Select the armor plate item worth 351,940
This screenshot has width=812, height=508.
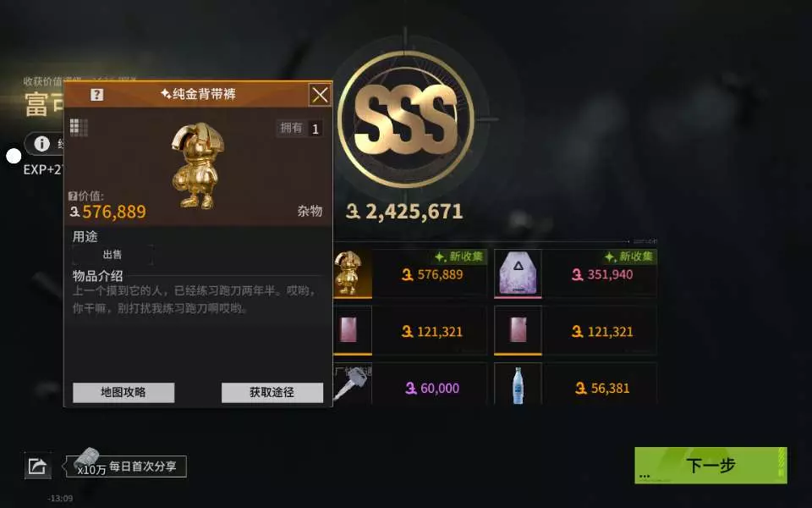pyautogui.click(x=518, y=273)
